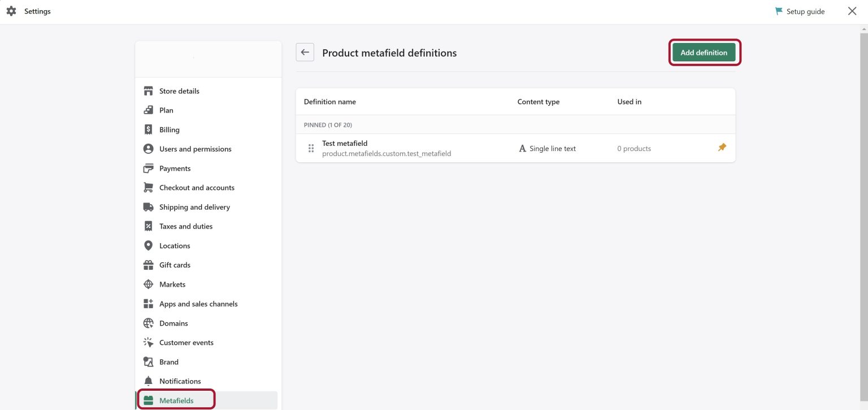
Task: Click the Locations pin icon
Action: click(148, 245)
